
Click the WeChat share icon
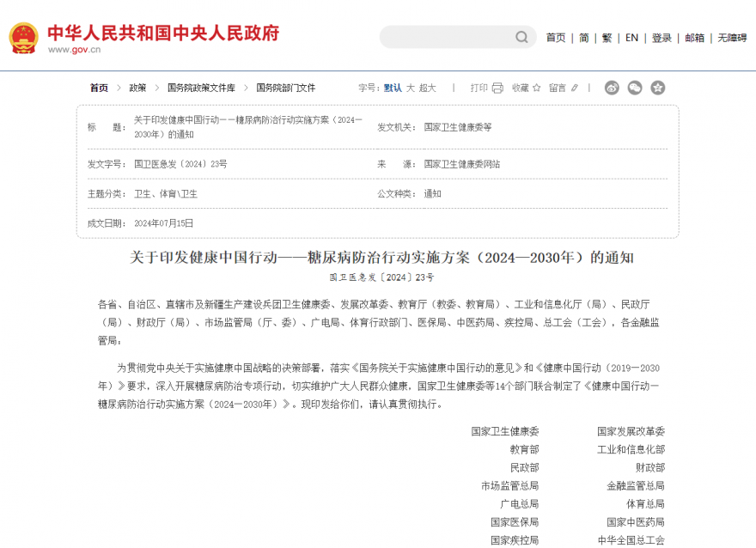click(636, 88)
